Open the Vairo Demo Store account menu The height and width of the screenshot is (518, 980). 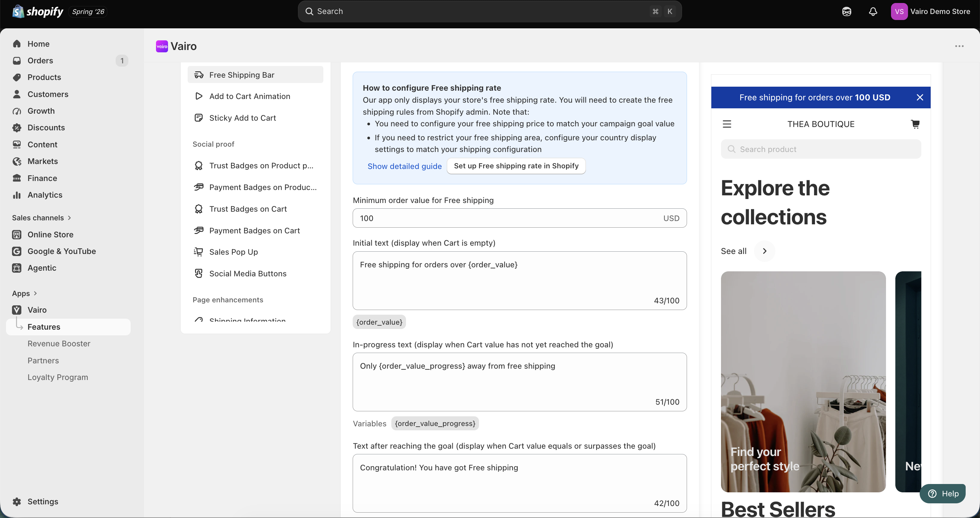(931, 11)
